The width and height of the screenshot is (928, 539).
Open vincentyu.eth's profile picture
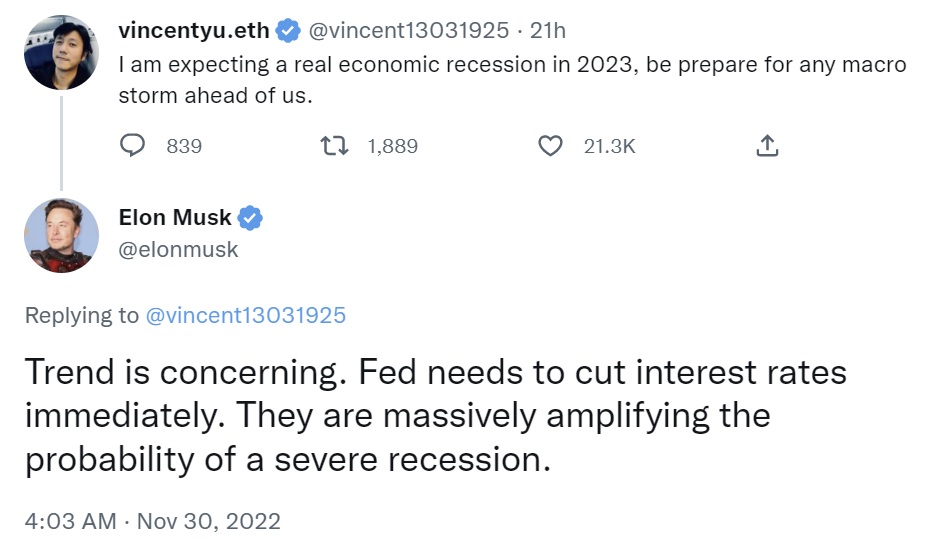click(x=61, y=53)
